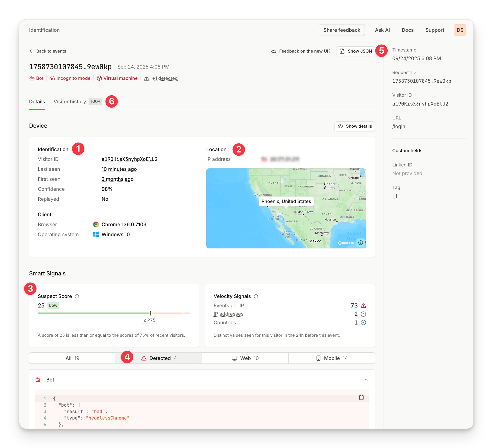Open the Docs link
Image resolution: width=493 pixels, height=448 pixels.
408,30
